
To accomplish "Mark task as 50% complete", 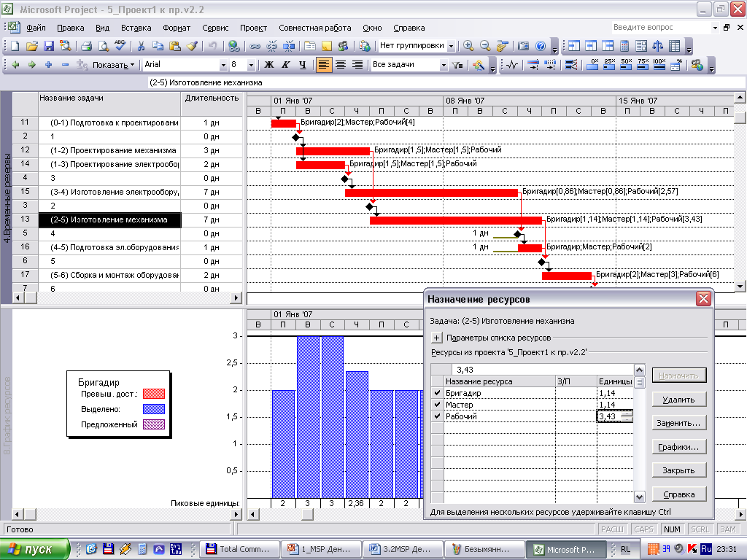I will coord(626,65).
